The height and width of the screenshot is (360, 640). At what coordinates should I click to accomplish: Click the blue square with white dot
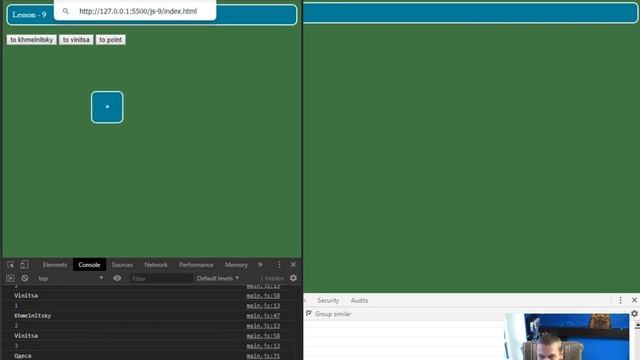(107, 107)
